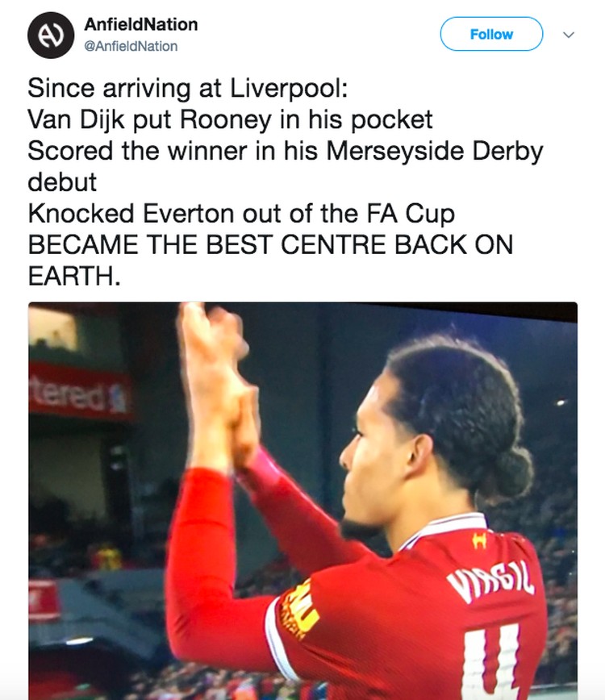Viewport: 605px width, 700px height.
Task: Click the red stadium advertising board
Action: tap(80, 392)
